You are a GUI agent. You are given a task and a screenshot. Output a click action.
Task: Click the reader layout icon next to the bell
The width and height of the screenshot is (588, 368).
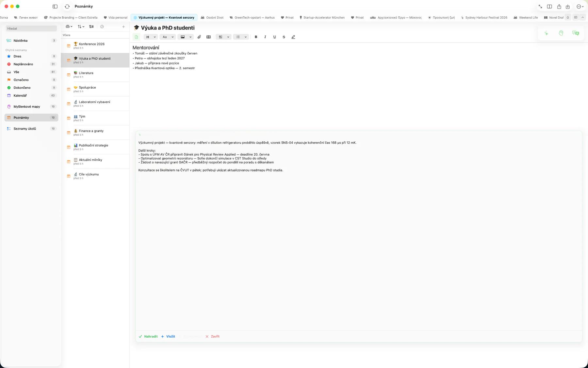pyautogui.click(x=576, y=18)
